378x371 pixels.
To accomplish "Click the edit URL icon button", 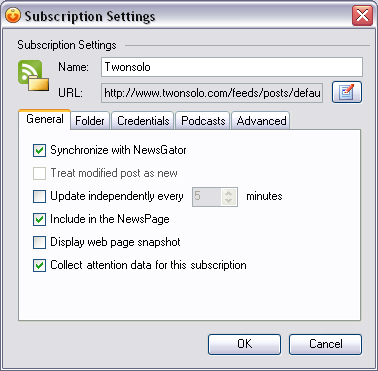I will pyautogui.click(x=347, y=92).
